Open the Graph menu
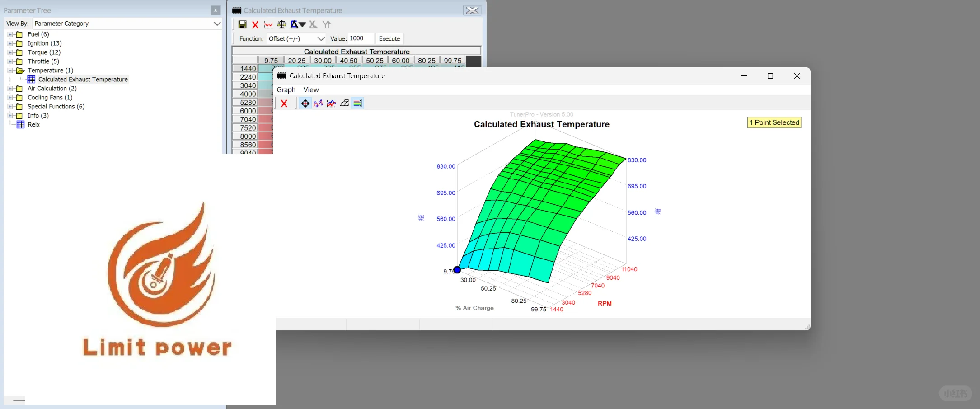The height and width of the screenshot is (409, 980). point(286,89)
